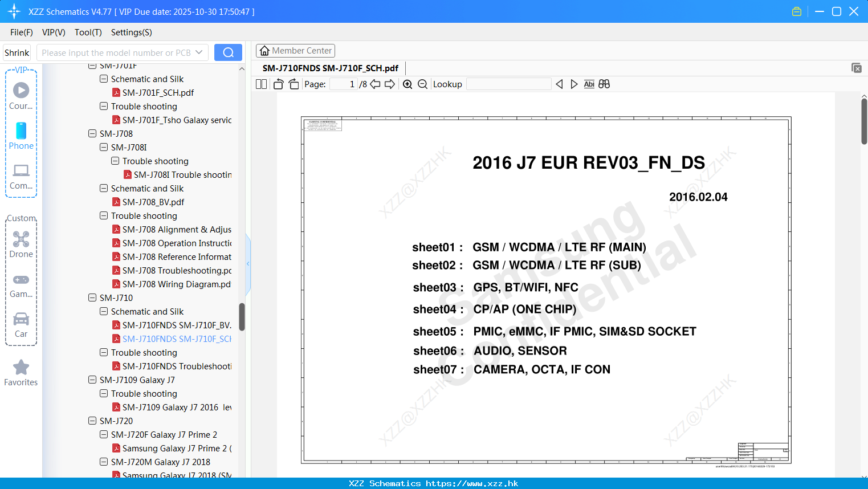Image resolution: width=868 pixels, height=489 pixels.
Task: Click the document vertical scrollbar thumb
Action: 864,121
